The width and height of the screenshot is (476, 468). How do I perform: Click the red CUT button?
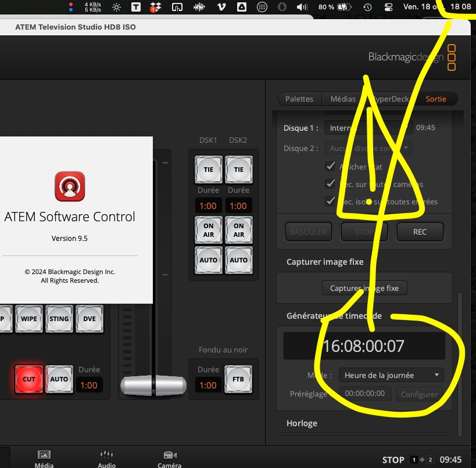pyautogui.click(x=29, y=379)
